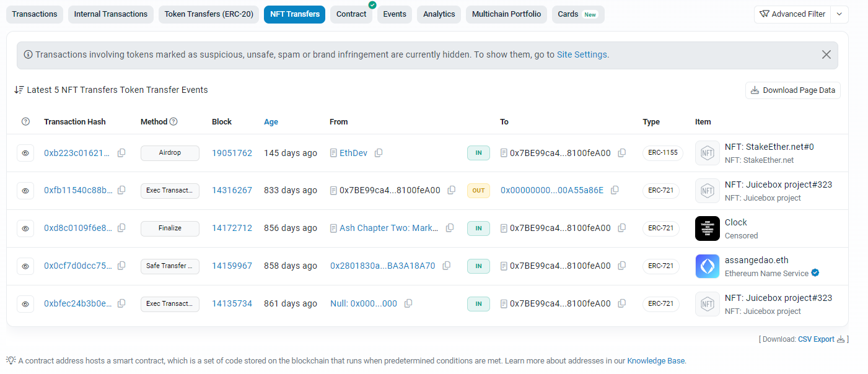Preview transaction details for block 14316267
Screen dimensions: 868x374
[x=25, y=191]
